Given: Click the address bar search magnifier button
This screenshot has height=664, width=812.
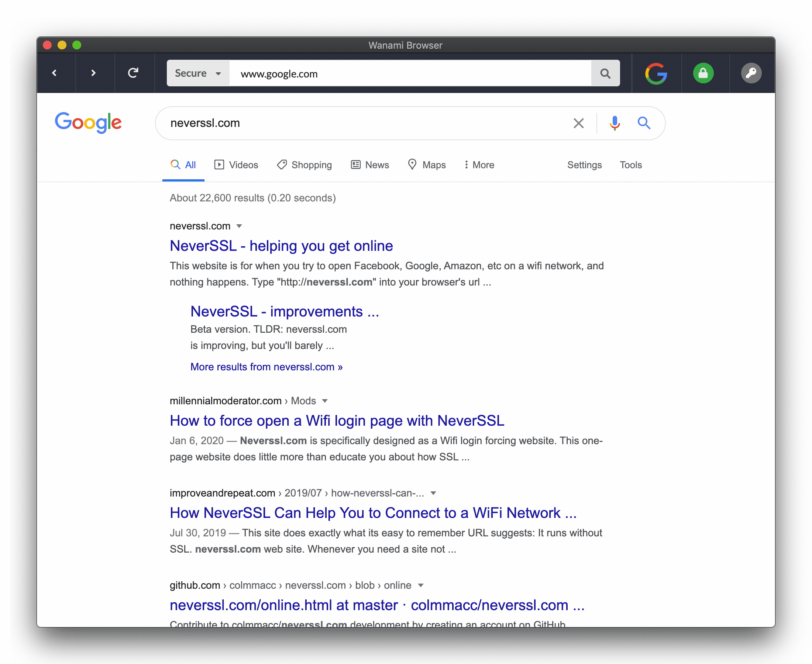Looking at the screenshot, I should [605, 73].
